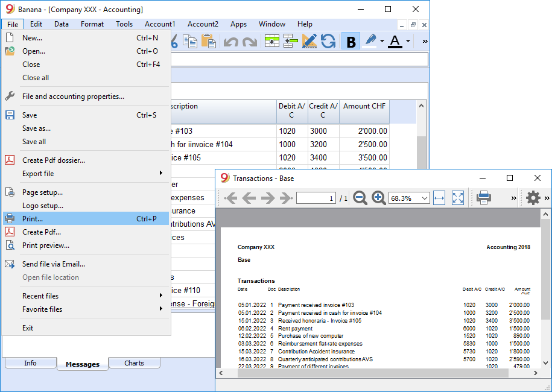552x392 pixels.
Task: Select Create Pdf dossier... entry
Action: pyautogui.click(x=86, y=160)
